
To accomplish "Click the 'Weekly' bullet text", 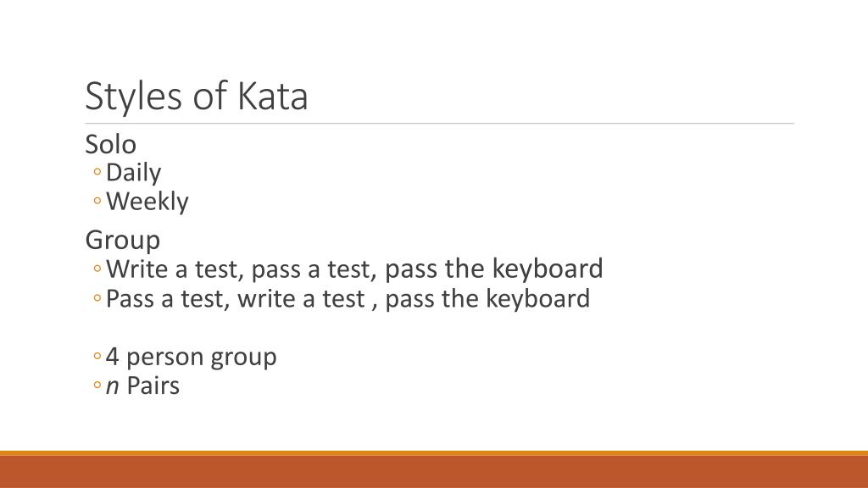I will coord(147,202).
